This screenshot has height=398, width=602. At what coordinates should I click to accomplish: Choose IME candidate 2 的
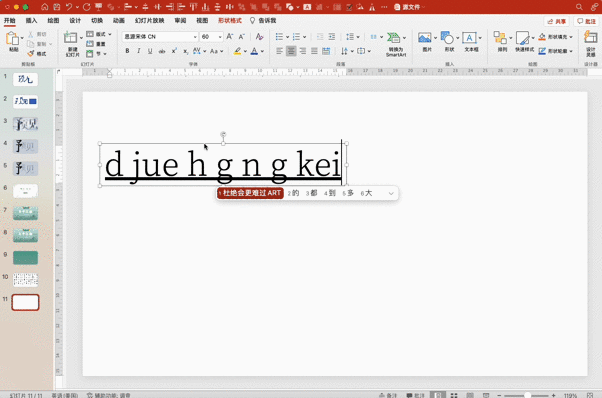click(x=293, y=193)
